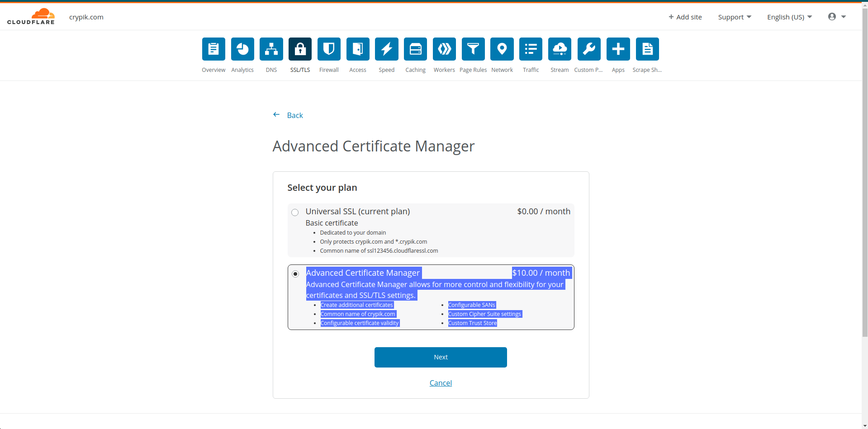Click the Cancel link

pyautogui.click(x=441, y=383)
